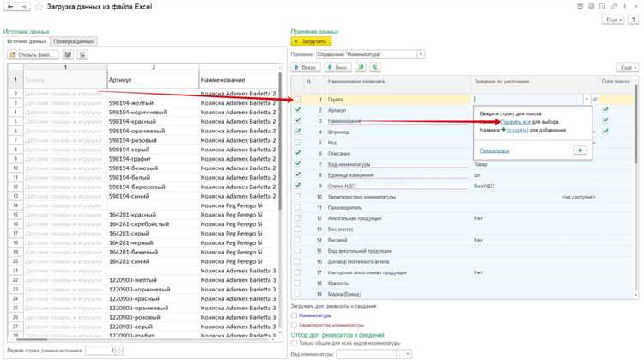Untick the checkbox for row 4 Штрихкод
644x361 pixels.
click(297, 132)
